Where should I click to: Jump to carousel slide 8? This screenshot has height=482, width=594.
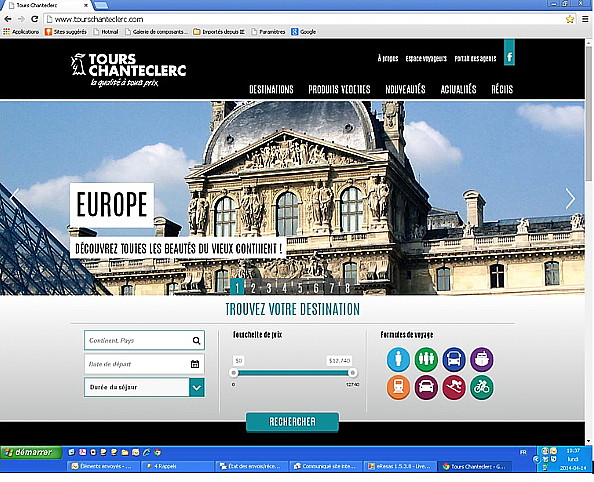coord(347,288)
